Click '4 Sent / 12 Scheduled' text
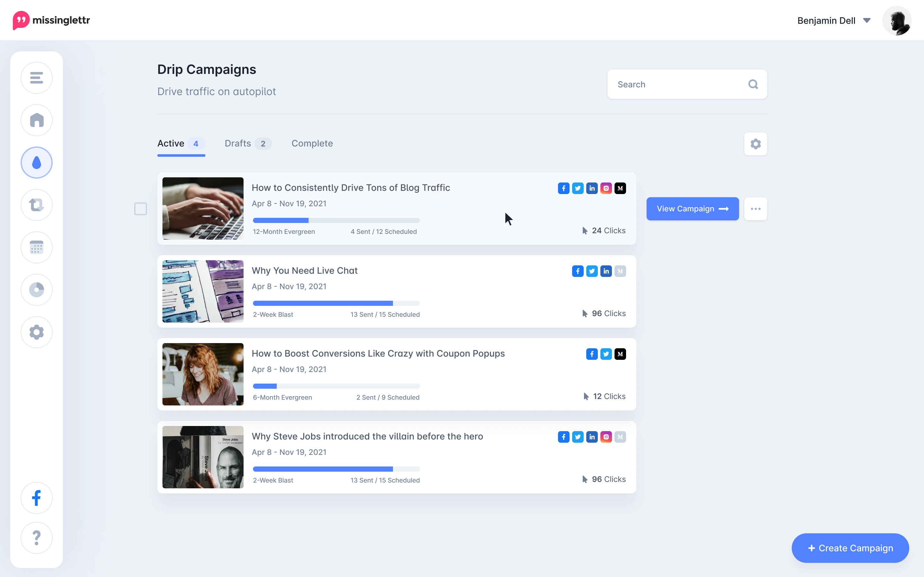Image resolution: width=924 pixels, height=577 pixels. [x=384, y=232]
